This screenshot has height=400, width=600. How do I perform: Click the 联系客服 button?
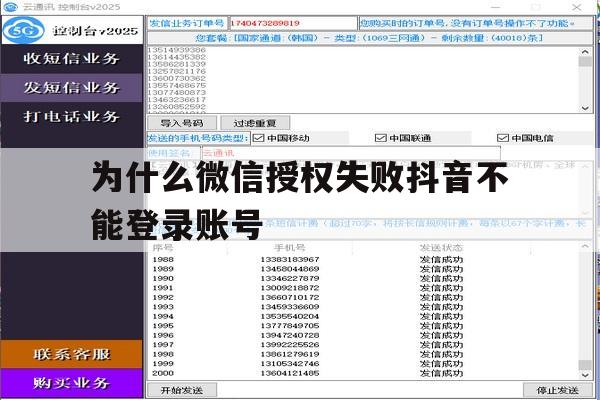(x=72, y=354)
